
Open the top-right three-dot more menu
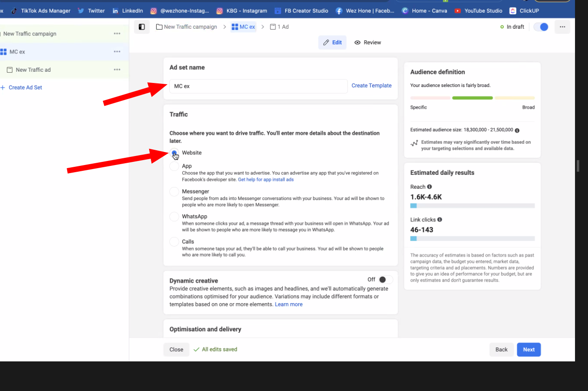click(x=562, y=27)
